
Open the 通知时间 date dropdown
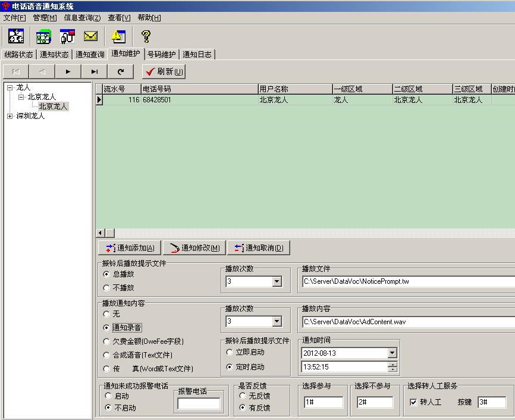392,353
